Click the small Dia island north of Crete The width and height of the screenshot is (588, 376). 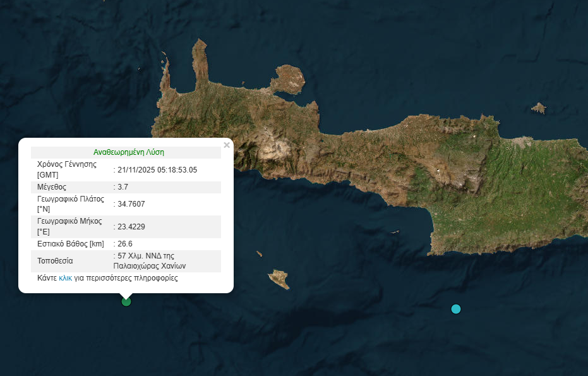pos(538,109)
